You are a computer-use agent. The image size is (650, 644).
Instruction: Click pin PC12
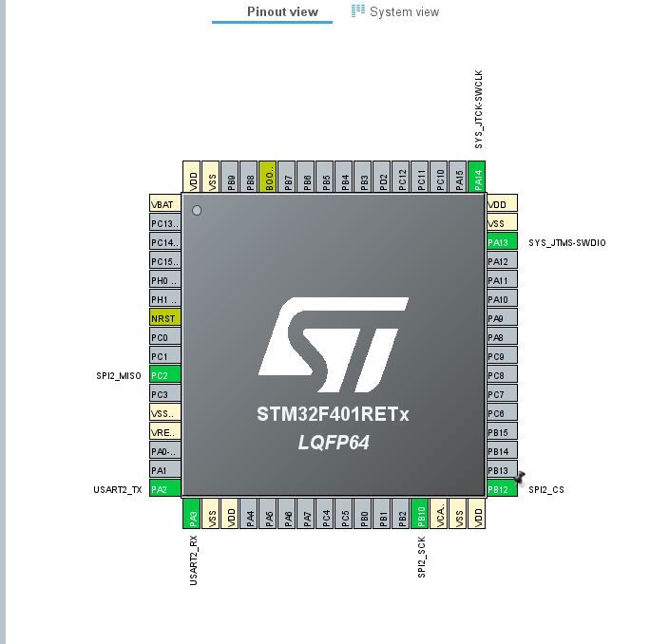click(x=400, y=177)
